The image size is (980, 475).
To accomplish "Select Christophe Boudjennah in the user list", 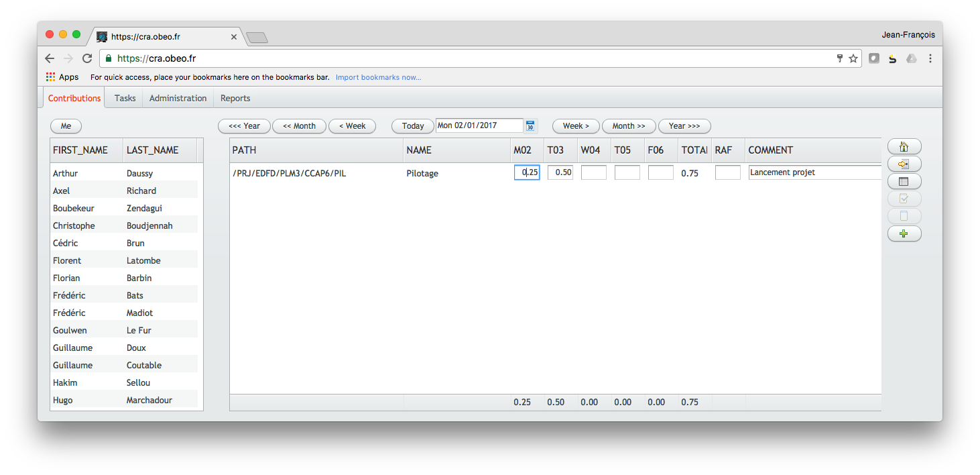I will [x=124, y=225].
